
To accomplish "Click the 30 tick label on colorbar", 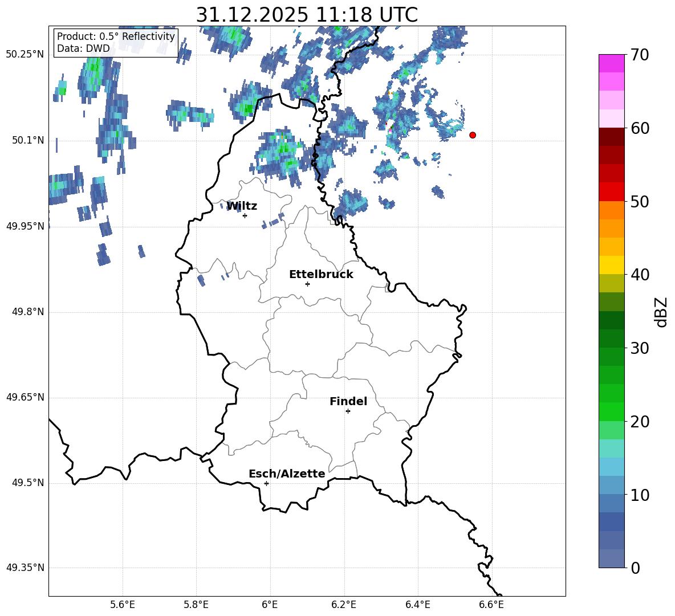I will coord(640,348).
